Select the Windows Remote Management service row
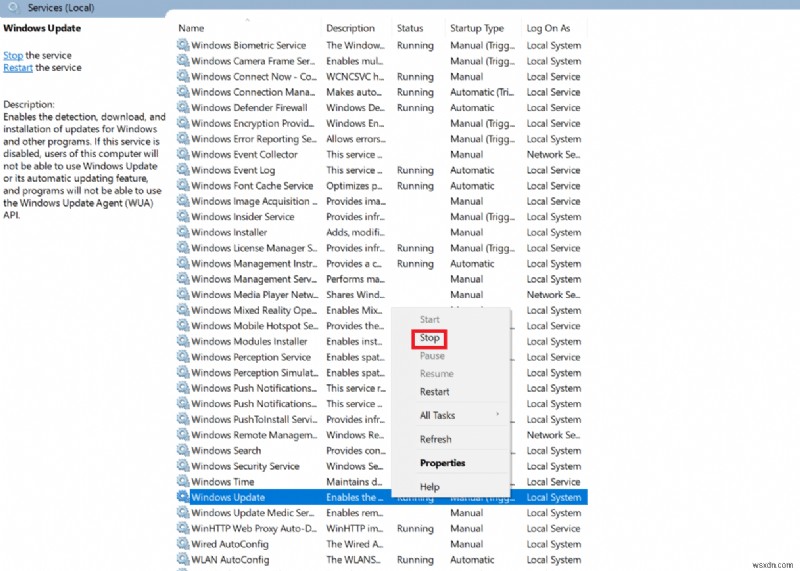The width and height of the screenshot is (800, 571). tap(382, 435)
